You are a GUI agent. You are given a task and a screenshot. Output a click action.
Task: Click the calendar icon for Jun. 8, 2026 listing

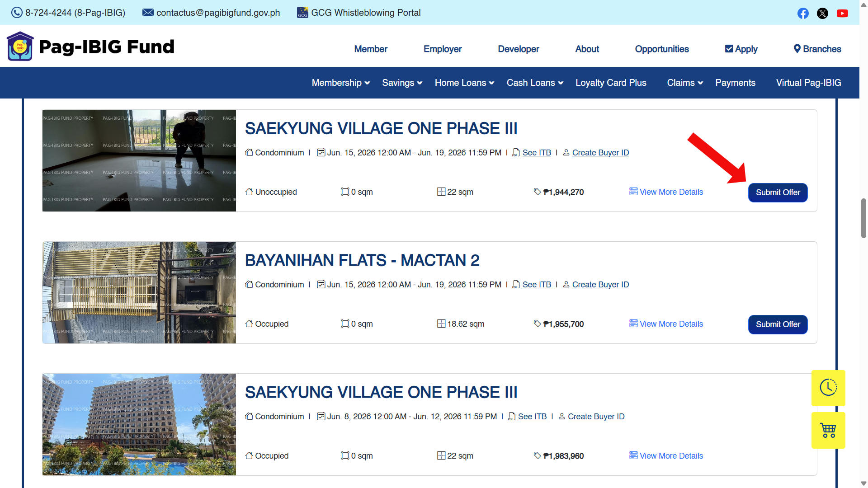click(x=321, y=416)
